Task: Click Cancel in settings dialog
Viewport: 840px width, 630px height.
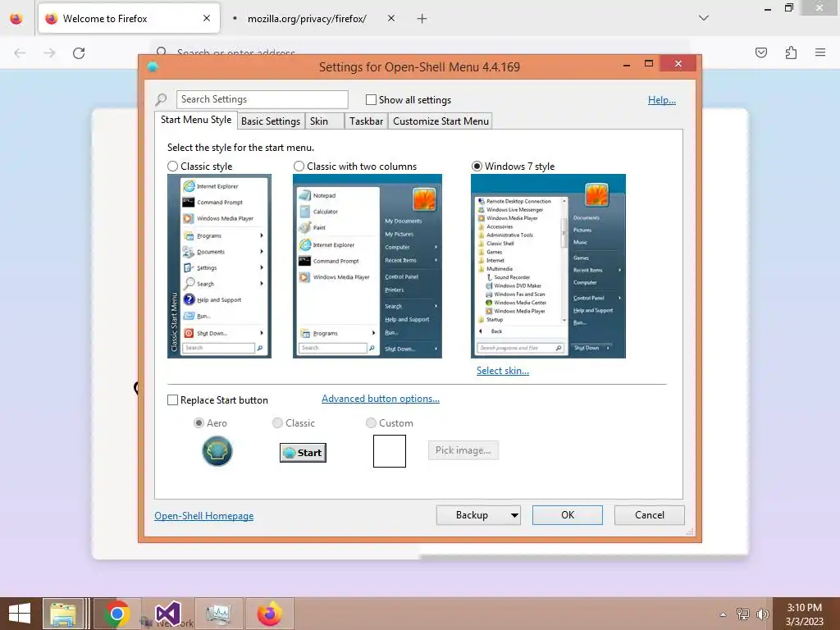Action: [650, 515]
